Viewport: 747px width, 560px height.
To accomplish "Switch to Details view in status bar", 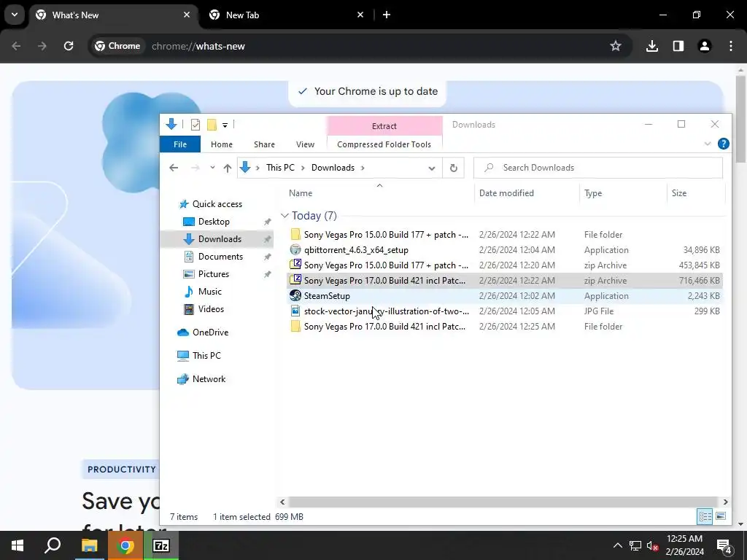I will coord(705,516).
